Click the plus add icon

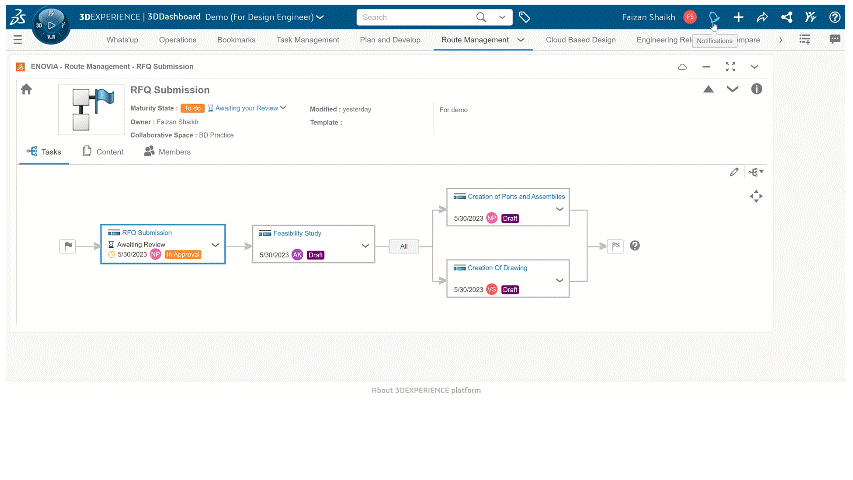[x=738, y=17]
